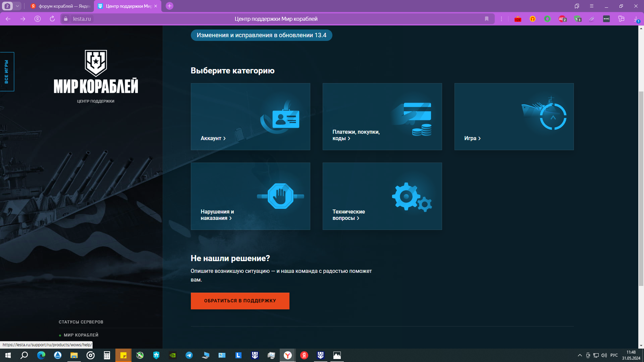Go back to previous page

pyautogui.click(x=8, y=19)
